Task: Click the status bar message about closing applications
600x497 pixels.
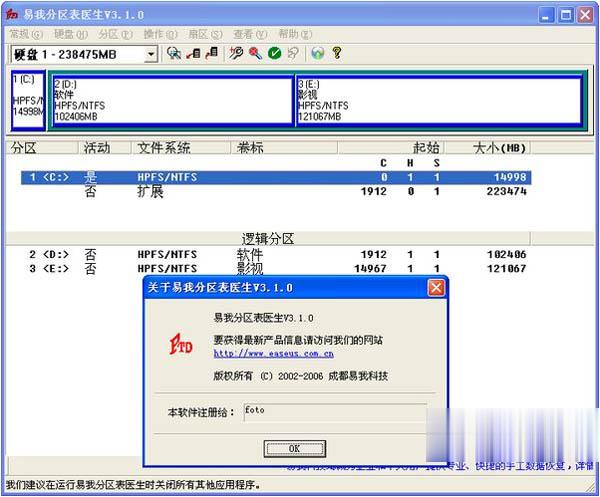Action: 134,485
